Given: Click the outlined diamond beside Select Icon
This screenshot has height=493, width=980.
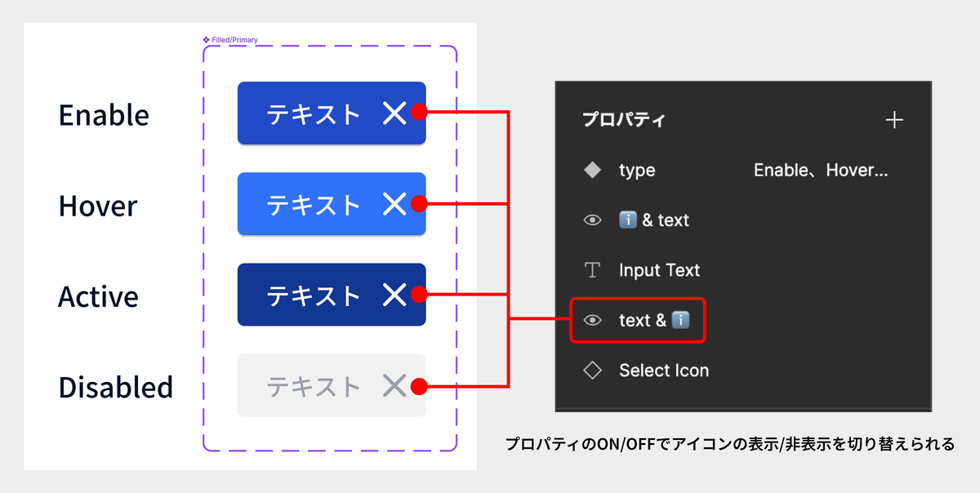Looking at the screenshot, I should [x=593, y=370].
